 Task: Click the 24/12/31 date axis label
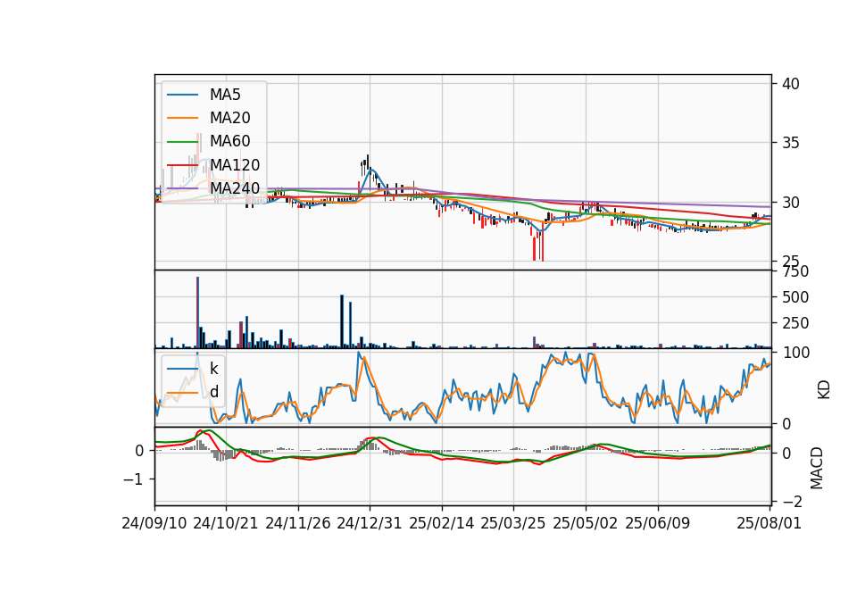pos(370,523)
